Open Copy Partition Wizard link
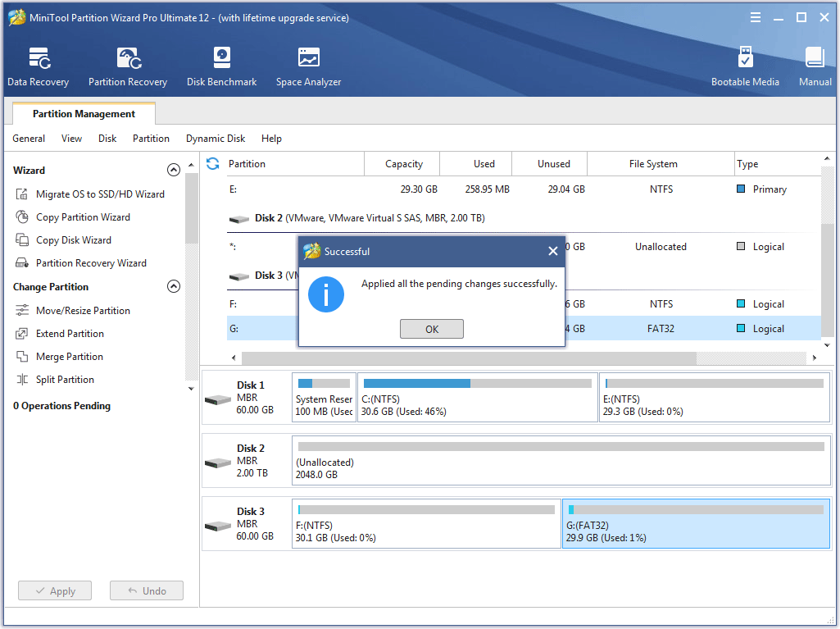 83,217
